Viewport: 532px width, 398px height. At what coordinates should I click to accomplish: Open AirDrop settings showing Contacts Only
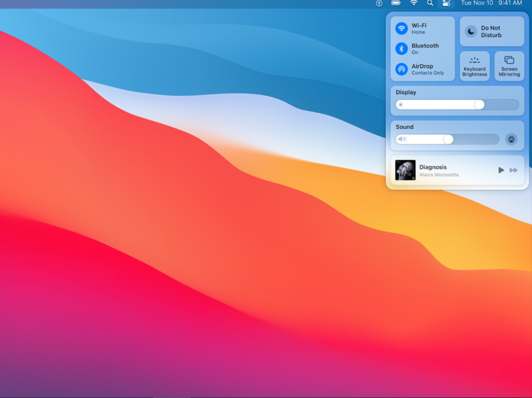(423, 69)
